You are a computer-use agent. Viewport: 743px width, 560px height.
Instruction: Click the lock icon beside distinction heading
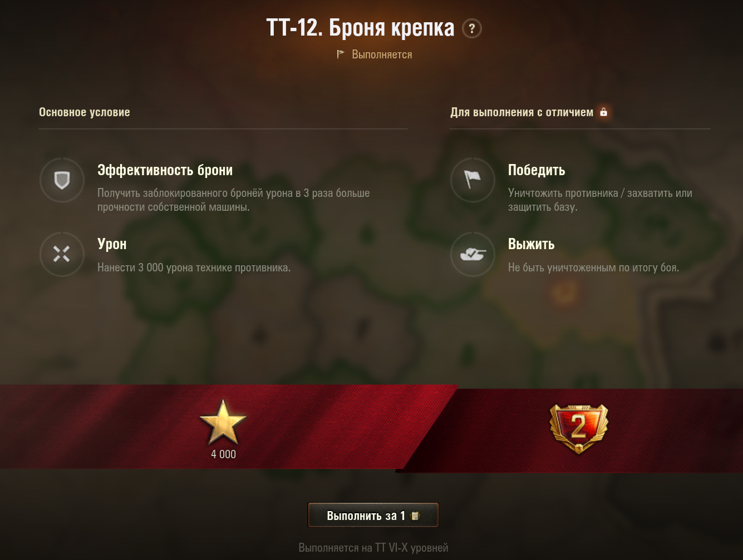coord(603,112)
